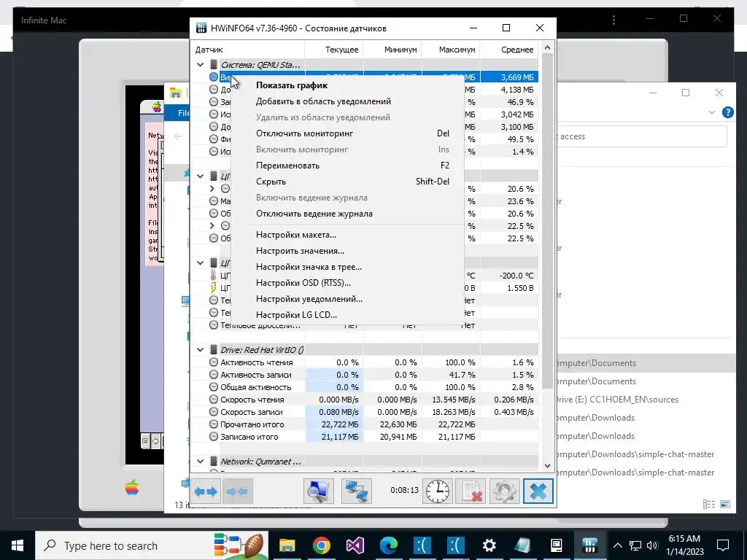Viewport: 747px width, 560px height.
Task: Click the taskbar search box
Action: (x=152, y=545)
